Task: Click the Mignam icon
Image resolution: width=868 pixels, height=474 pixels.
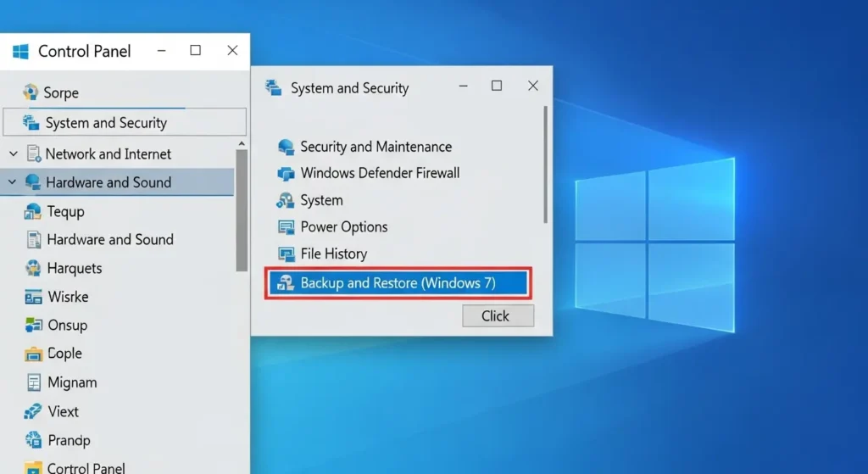Action: coord(34,382)
